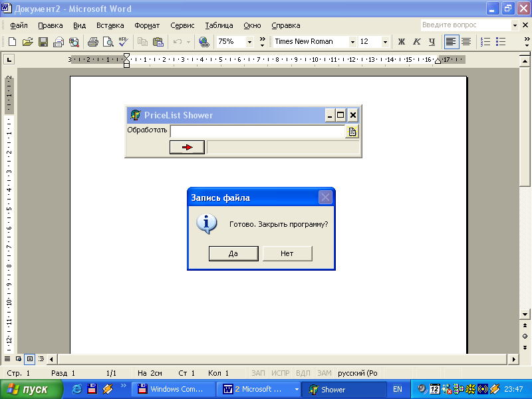Click the numbered list icon
The width and height of the screenshot is (532, 399).
pyautogui.click(x=485, y=42)
